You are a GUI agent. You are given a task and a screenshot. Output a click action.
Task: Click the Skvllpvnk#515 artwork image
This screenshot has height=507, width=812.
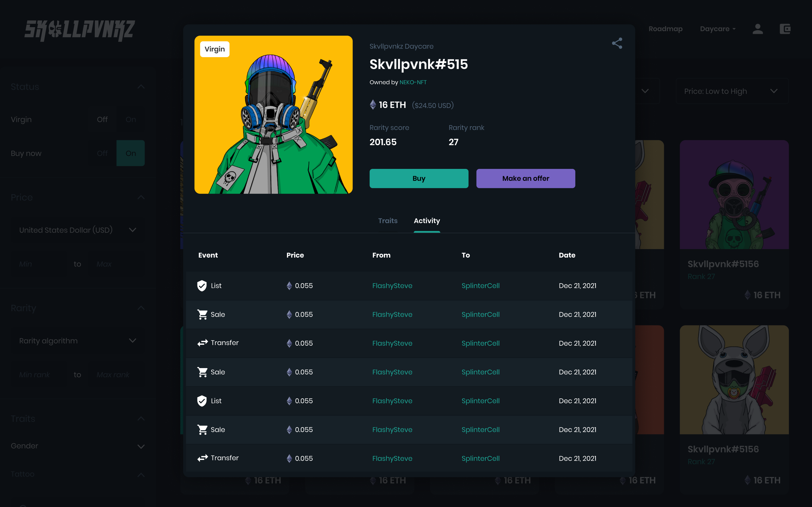(x=274, y=115)
